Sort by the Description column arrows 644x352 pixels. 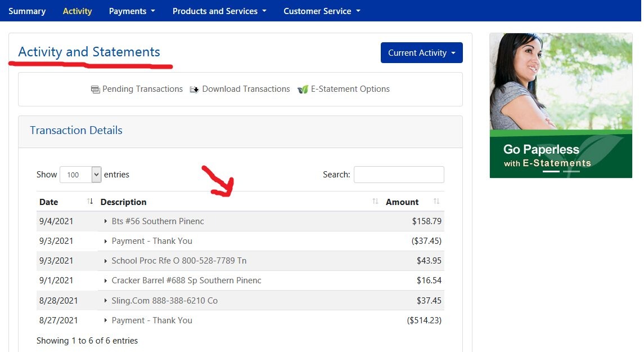pos(375,201)
